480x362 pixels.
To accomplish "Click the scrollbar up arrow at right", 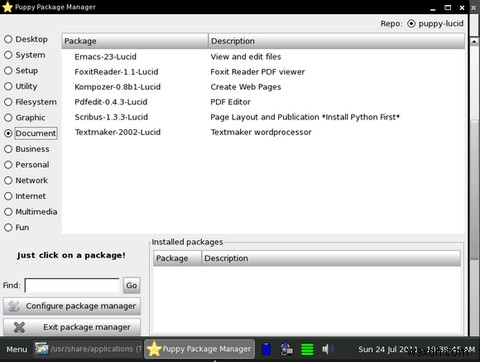I will tap(474, 41).
